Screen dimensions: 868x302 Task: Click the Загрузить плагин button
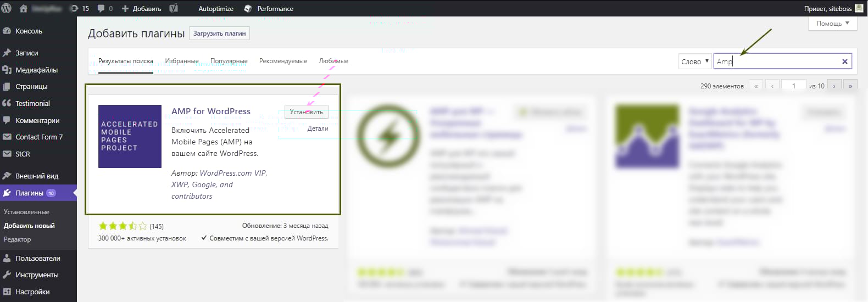(219, 33)
